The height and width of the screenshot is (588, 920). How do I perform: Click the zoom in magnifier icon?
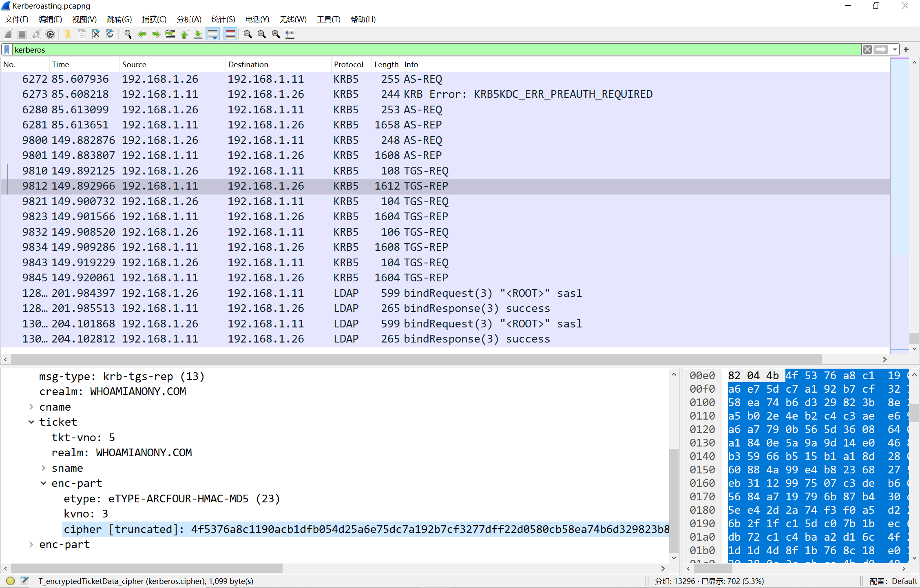248,34
